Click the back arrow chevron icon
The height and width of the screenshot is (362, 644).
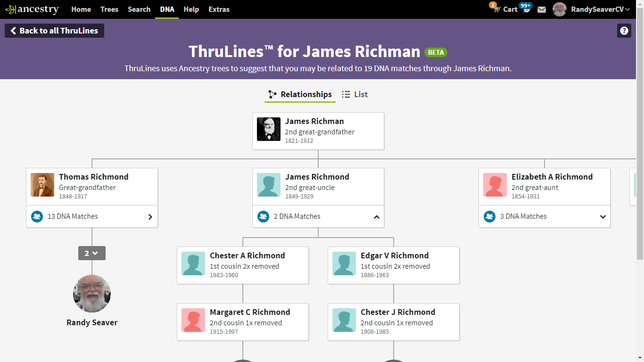pos(13,31)
